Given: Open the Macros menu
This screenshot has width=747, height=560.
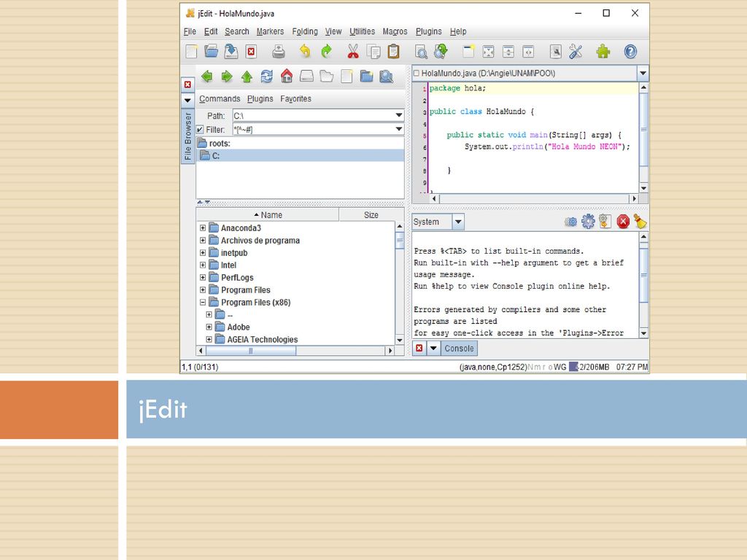Looking at the screenshot, I should tap(395, 31).
